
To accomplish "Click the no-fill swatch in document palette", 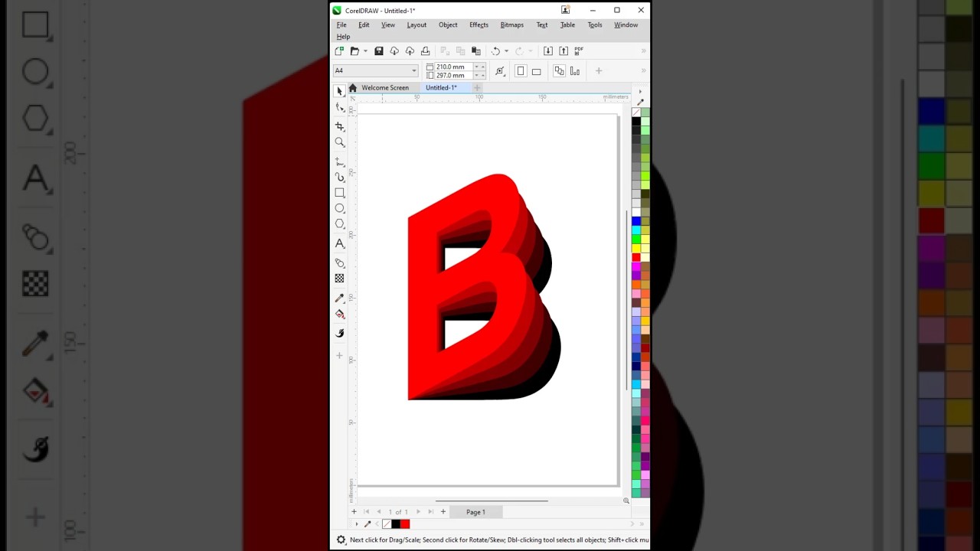I will tap(387, 524).
